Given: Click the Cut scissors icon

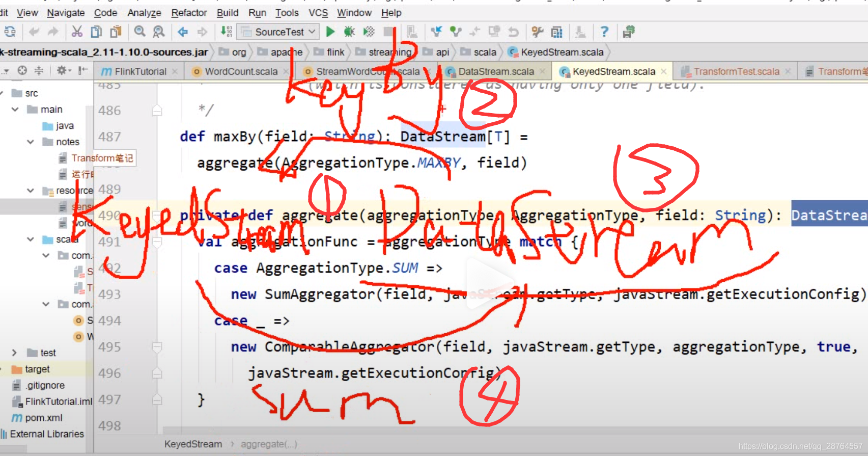Looking at the screenshot, I should coord(77,32).
